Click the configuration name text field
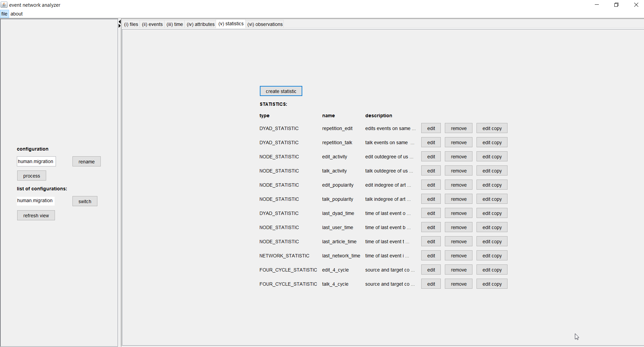Screen dimensions: 644x347 (x=36, y=161)
